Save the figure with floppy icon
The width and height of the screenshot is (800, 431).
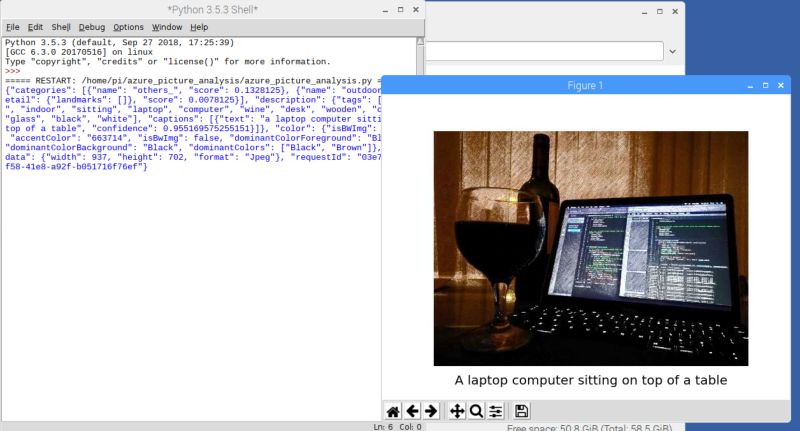click(x=521, y=411)
